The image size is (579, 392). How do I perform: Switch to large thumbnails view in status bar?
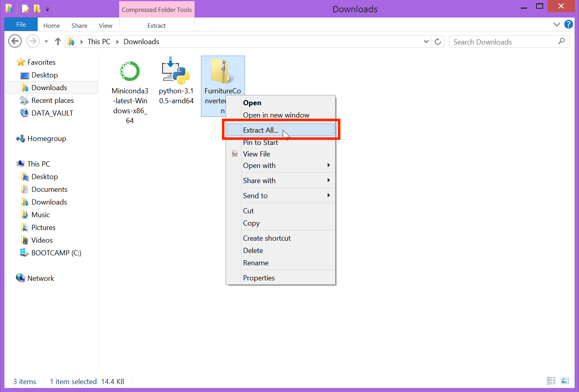[x=564, y=380]
